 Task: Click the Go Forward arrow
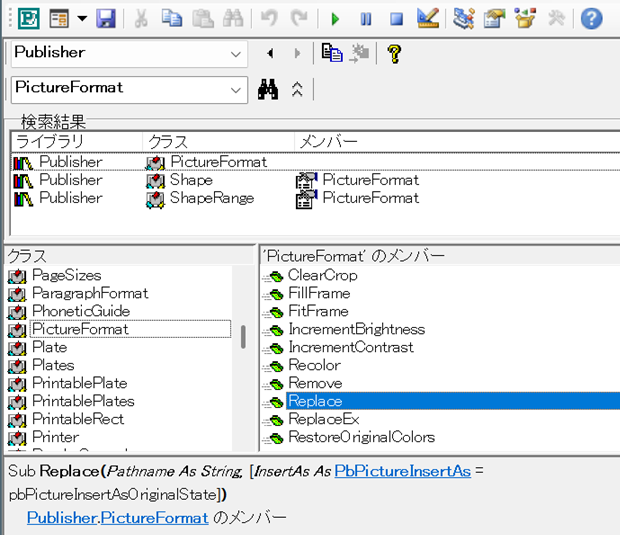pos(297,53)
